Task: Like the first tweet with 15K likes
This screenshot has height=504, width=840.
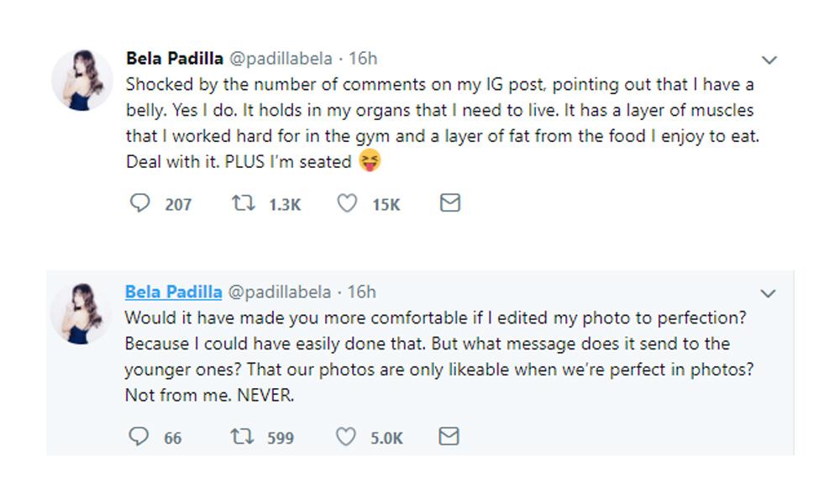Action: coord(346,203)
